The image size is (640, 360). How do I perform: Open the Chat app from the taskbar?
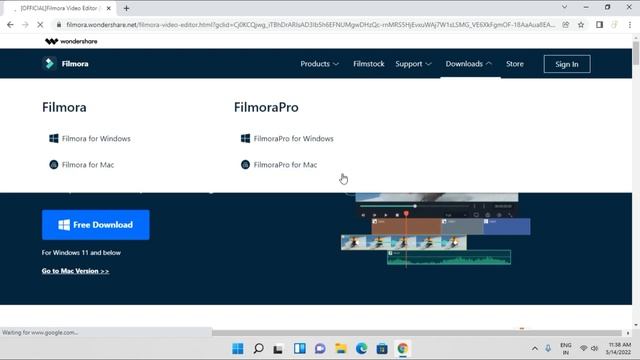320,348
